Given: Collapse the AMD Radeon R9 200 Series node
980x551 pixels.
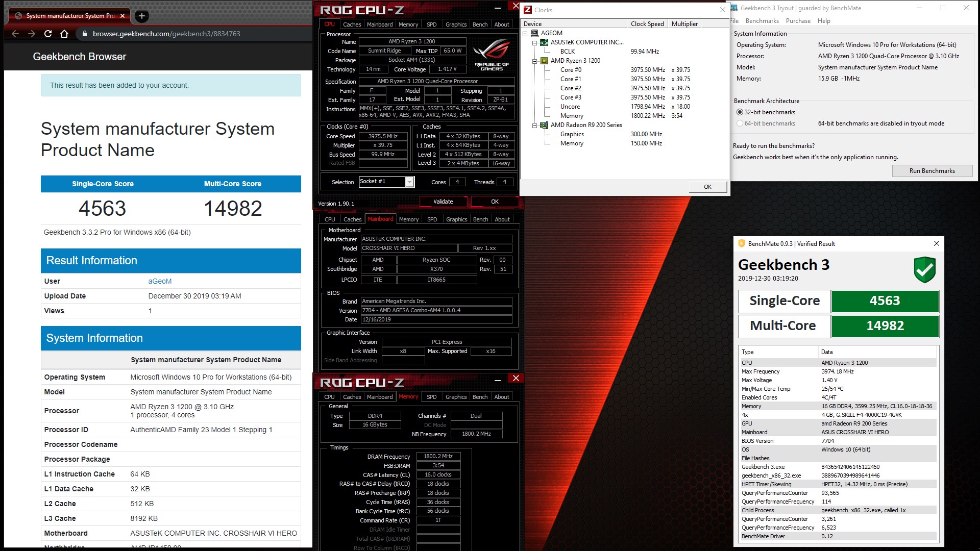Looking at the screenshot, I should point(534,126).
